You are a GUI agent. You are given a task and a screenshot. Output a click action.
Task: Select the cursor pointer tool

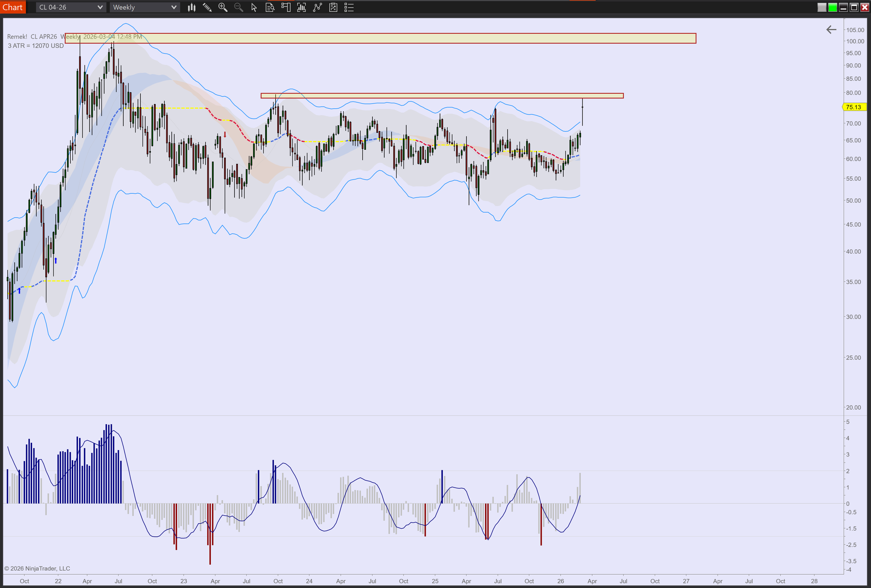tap(254, 7)
